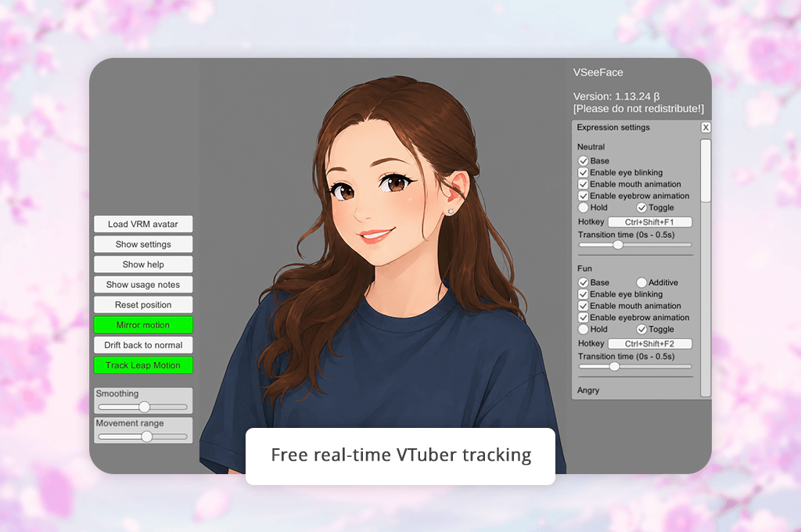Screen dimensions: 801x532
Task: Uncheck Enable eye blinking under Fun
Action: 583,294
